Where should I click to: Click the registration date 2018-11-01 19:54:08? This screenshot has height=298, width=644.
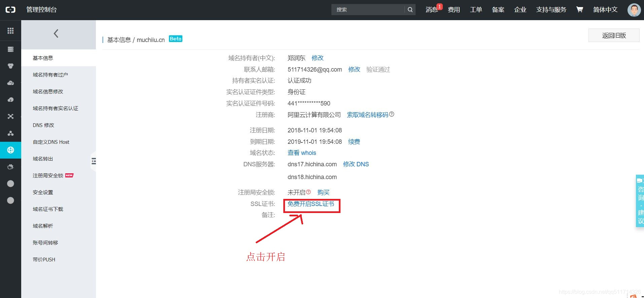click(315, 130)
